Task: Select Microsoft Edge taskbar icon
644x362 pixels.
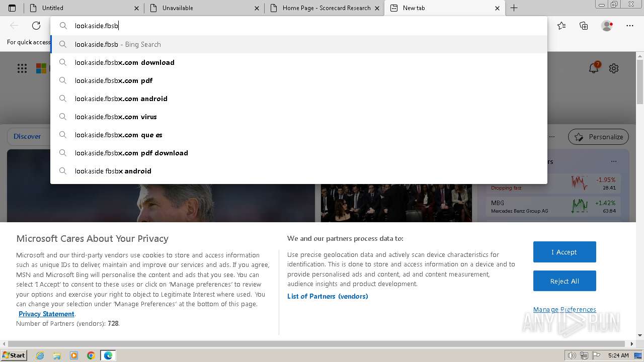Action: pyautogui.click(x=108, y=355)
